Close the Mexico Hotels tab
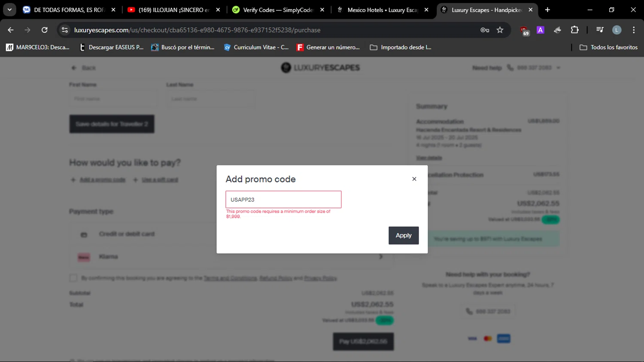Image resolution: width=644 pixels, height=362 pixels. click(426, 10)
